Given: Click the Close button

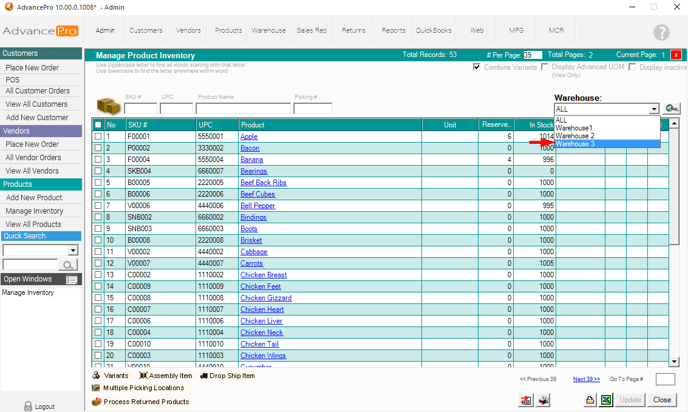Looking at the screenshot, I should coord(661,400).
